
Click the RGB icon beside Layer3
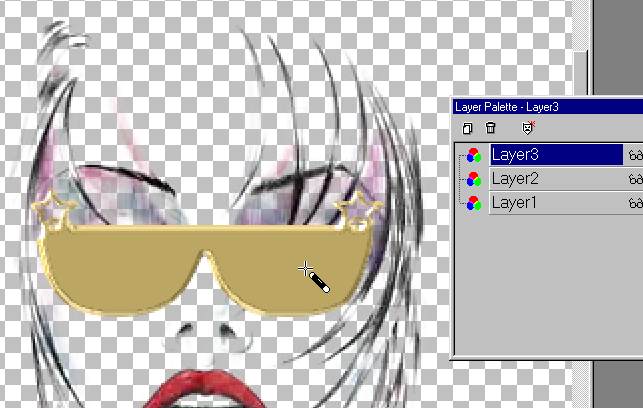[x=474, y=155]
